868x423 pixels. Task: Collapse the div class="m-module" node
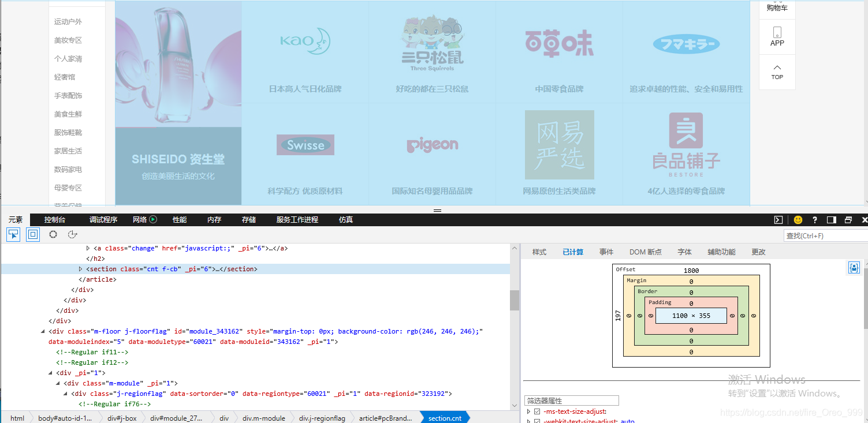click(x=58, y=383)
